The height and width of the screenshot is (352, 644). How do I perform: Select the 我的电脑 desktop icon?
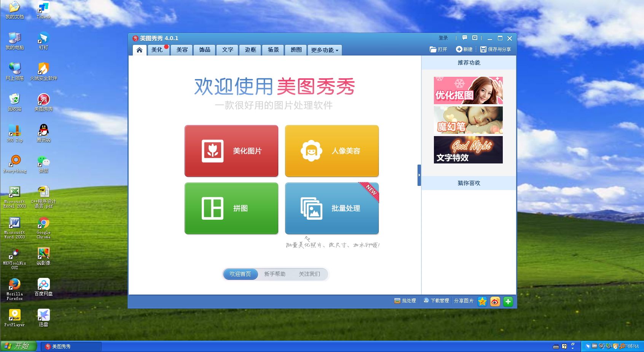point(14,41)
